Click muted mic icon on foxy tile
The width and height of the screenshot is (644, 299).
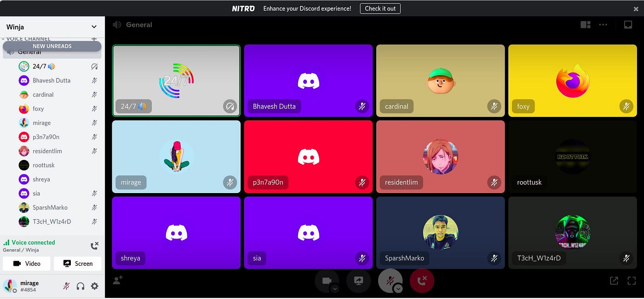point(626,106)
